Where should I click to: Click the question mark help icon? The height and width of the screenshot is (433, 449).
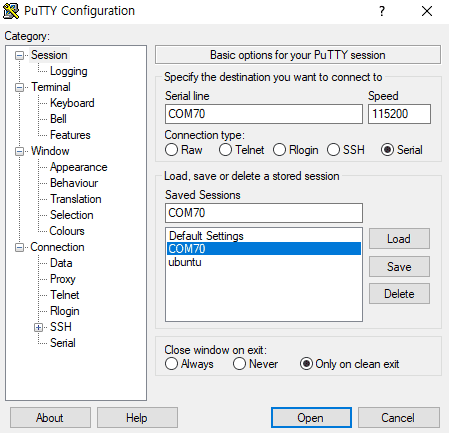(382, 11)
